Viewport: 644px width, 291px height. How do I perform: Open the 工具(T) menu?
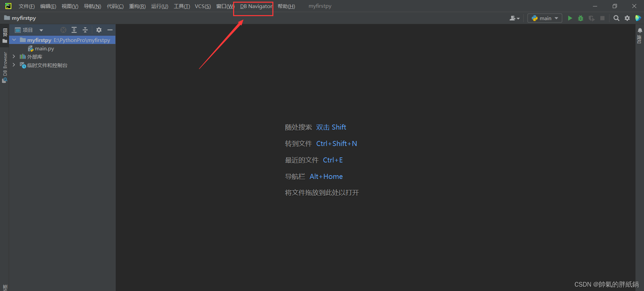coord(182,6)
